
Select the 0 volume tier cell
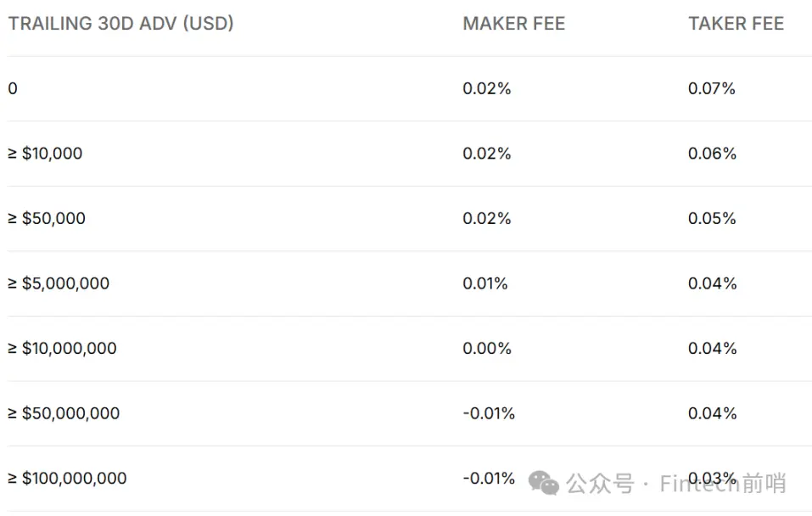13,88
